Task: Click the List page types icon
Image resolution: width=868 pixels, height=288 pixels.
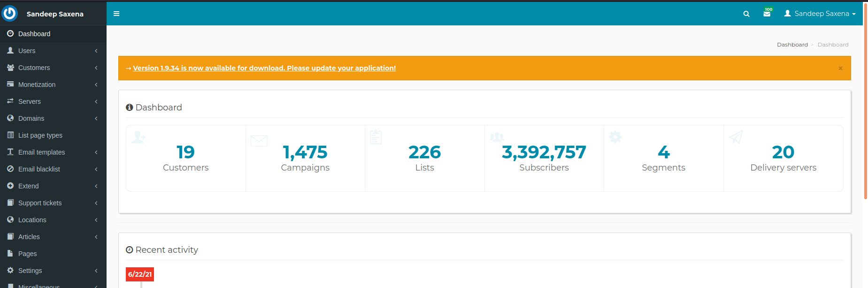Action: coord(10,135)
